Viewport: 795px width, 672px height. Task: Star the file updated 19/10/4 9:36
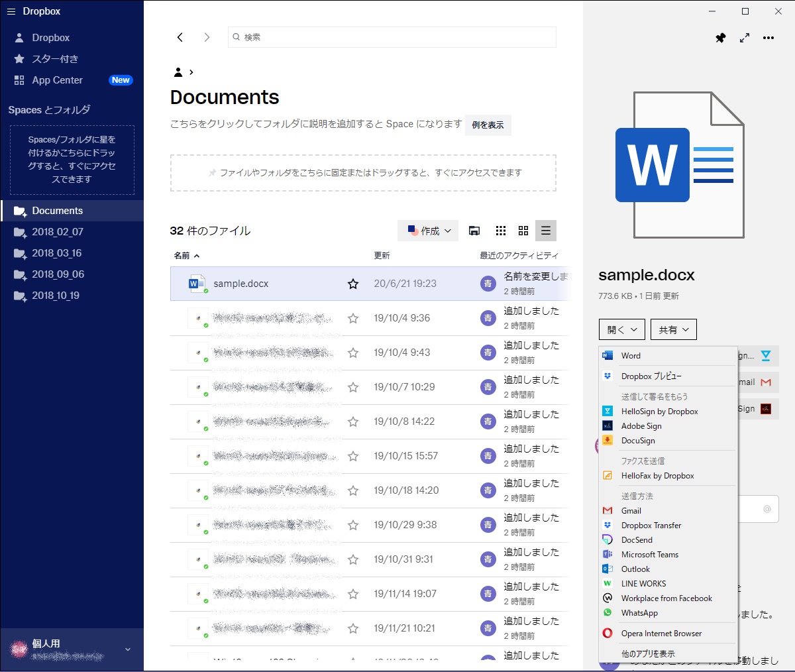coord(353,318)
